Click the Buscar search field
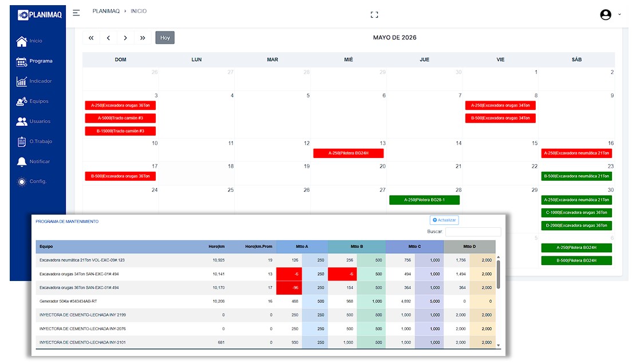Screen dimensions: 636x364 473,232
